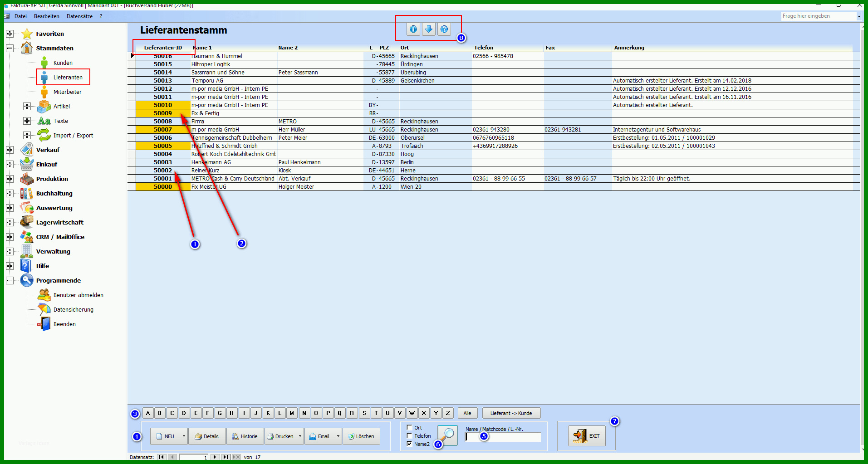Image resolution: width=868 pixels, height=464 pixels.
Task: Go to next record navigation arrow
Action: (215, 457)
